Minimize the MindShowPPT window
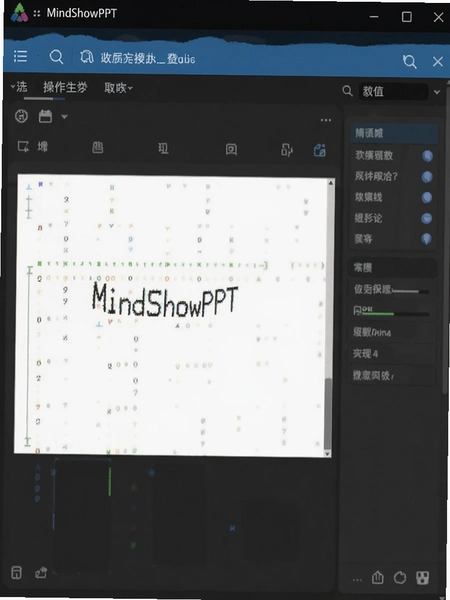The image size is (450, 600). pyautogui.click(x=374, y=17)
